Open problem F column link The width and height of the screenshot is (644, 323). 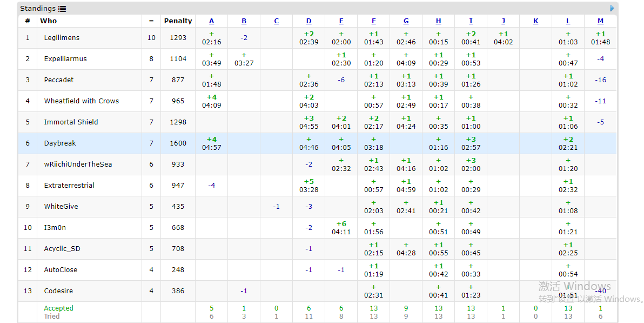point(373,21)
